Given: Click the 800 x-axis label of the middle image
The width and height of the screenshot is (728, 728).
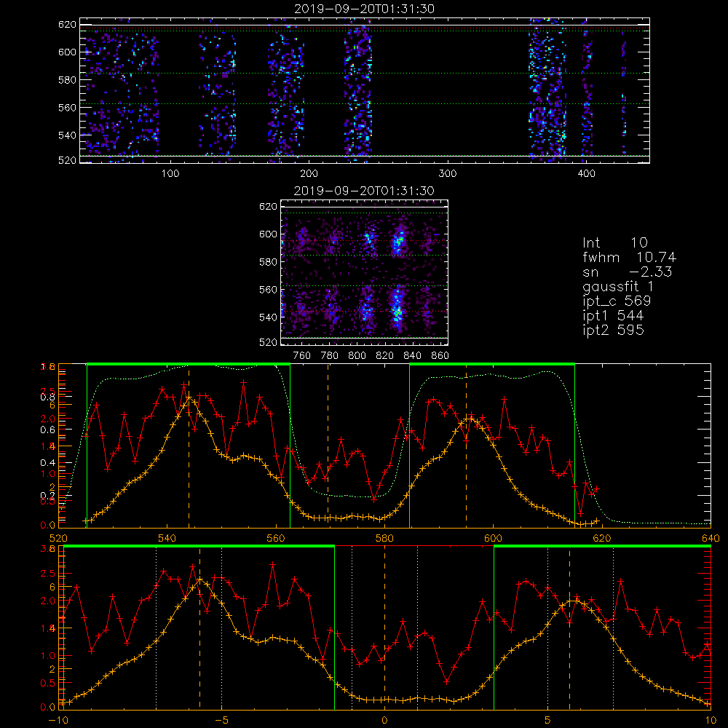Looking at the screenshot, I should [x=357, y=356].
